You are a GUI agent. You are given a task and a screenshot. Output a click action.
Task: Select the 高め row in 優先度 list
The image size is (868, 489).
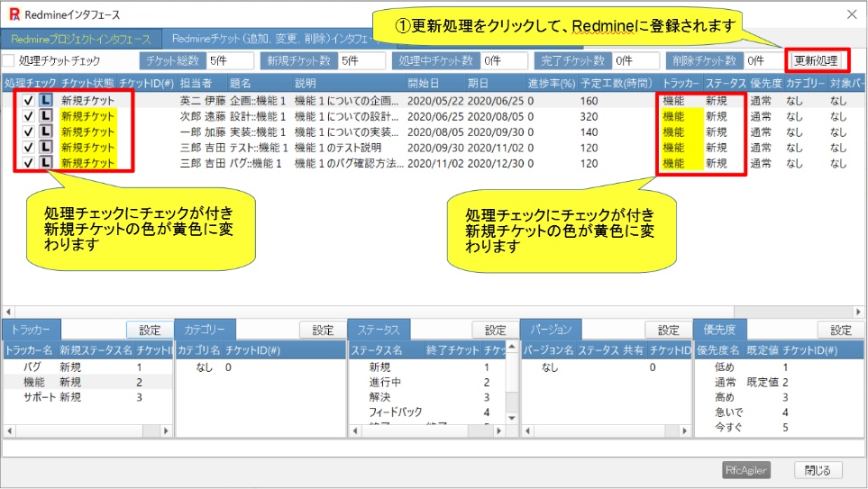(x=779, y=396)
